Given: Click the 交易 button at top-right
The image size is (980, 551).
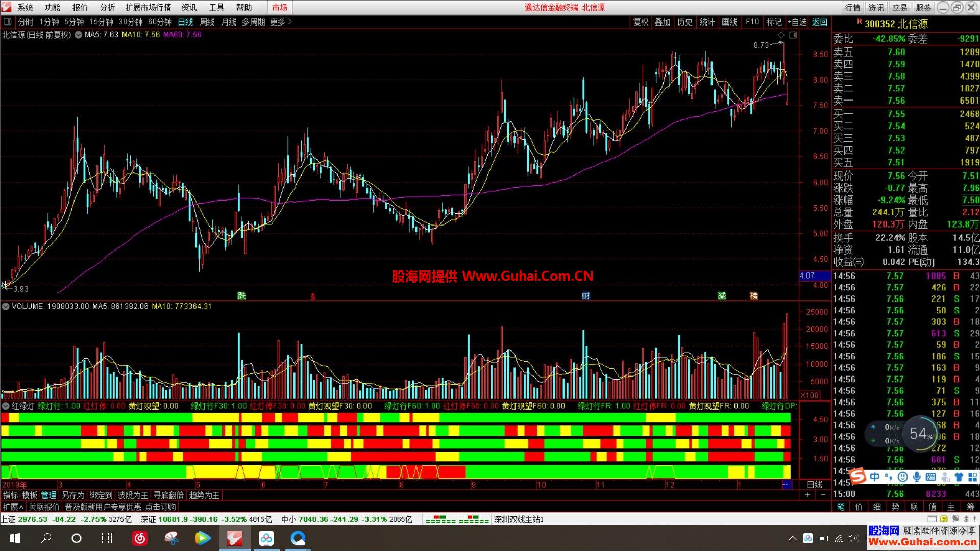Looking at the screenshot, I should (x=899, y=7).
